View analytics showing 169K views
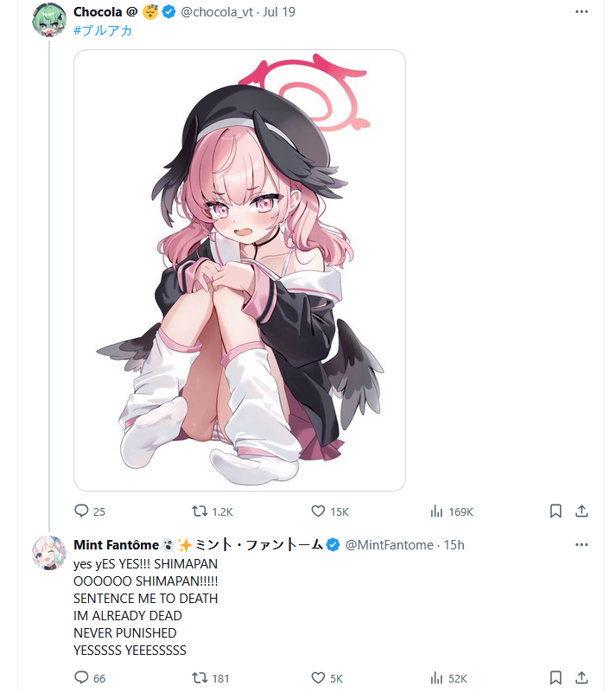Image resolution: width=616 pixels, height=692 pixels. click(x=436, y=511)
